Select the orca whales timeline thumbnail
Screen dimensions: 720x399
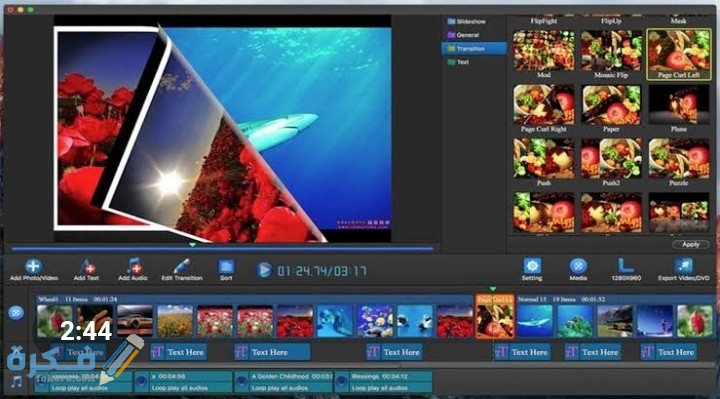(x=415, y=320)
